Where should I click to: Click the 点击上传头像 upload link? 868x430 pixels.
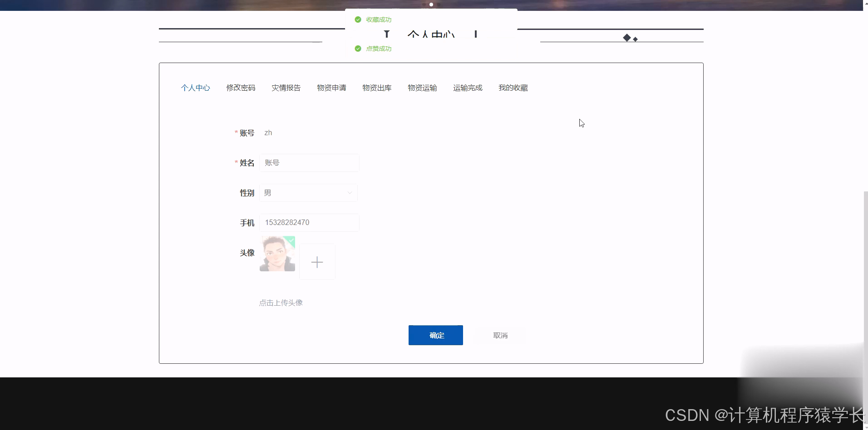[281, 303]
